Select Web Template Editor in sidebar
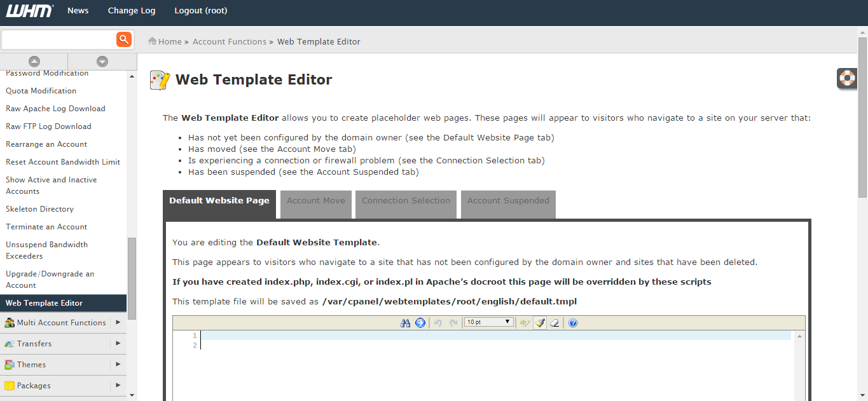 (x=64, y=303)
